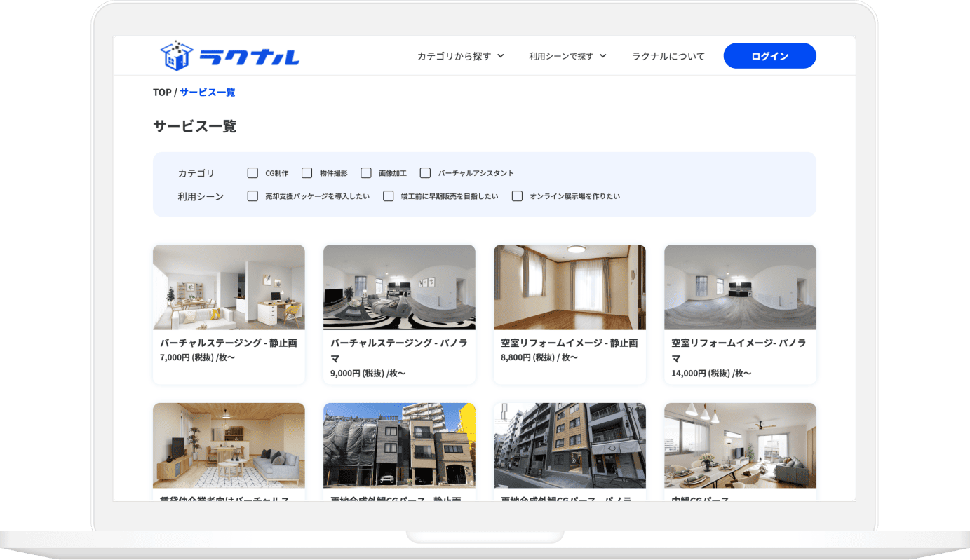
Task: Expand the chevron beside カテゴリから探す
Action: pos(500,56)
